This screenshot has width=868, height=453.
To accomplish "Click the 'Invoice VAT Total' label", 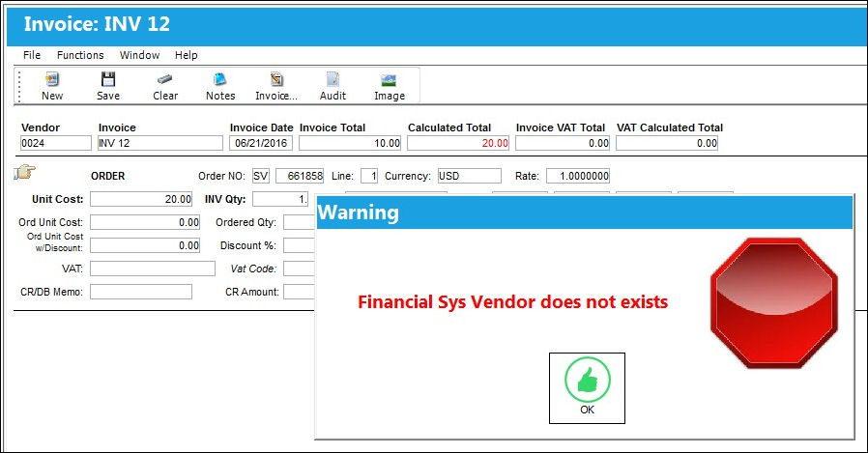I will tap(561, 127).
